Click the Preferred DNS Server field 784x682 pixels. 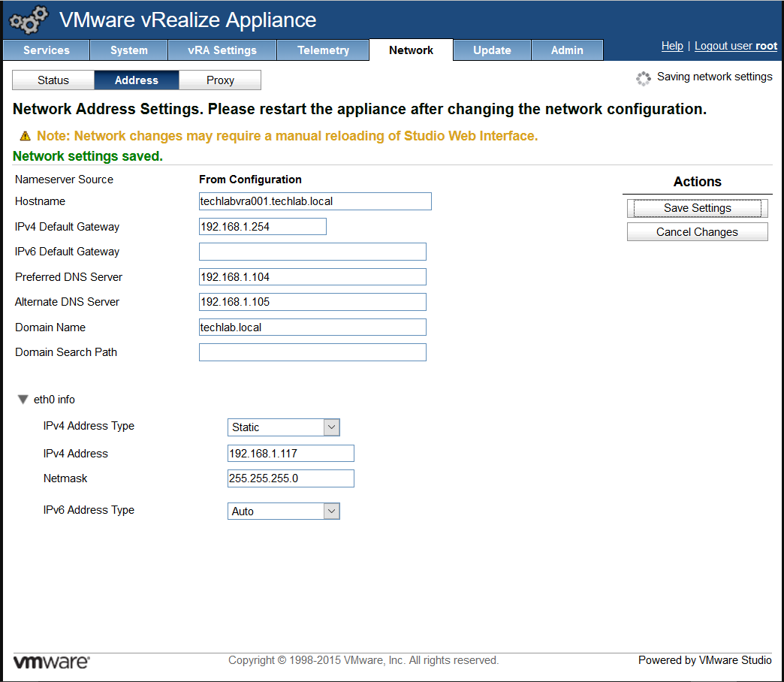point(312,277)
